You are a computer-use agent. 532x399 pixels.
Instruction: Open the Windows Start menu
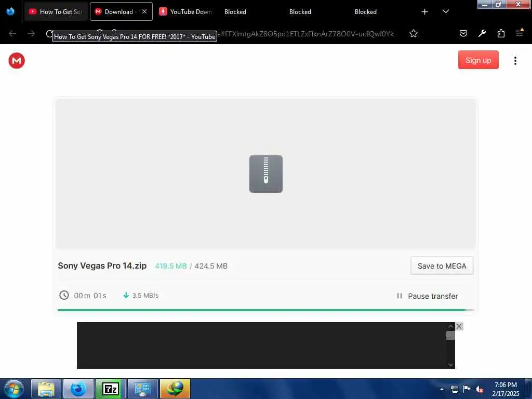pyautogui.click(x=14, y=389)
